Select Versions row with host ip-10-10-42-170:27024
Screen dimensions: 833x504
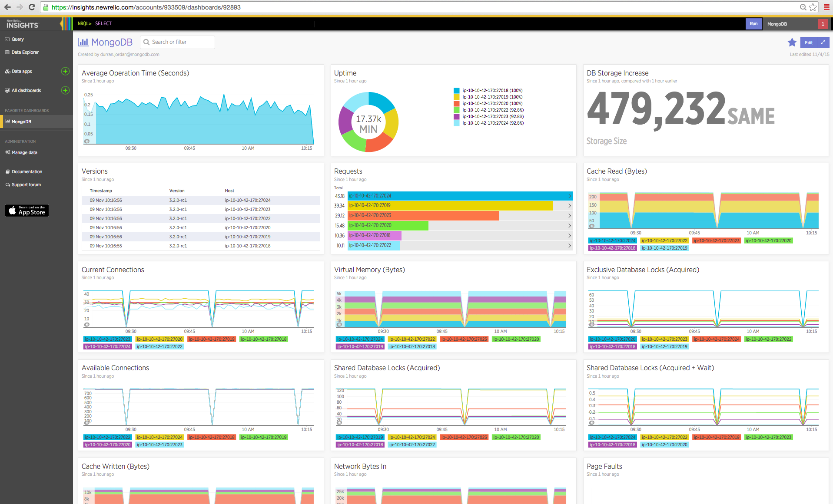click(x=201, y=200)
